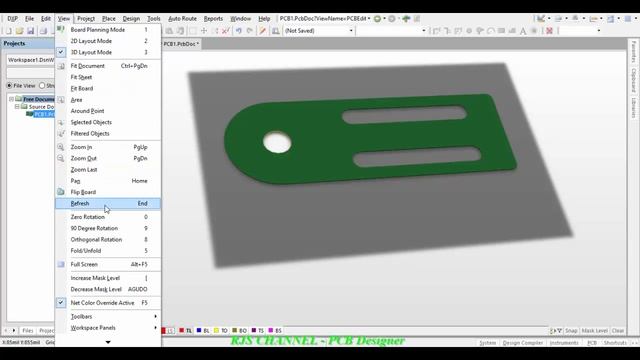Open the PCB1.PcbDoc address dropdown
Image resolution: width=640 pixels, height=360 pixels.
pos(369,19)
